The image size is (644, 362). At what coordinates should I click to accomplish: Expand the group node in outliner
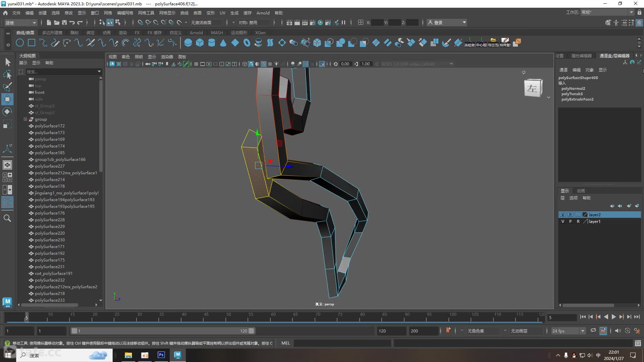(x=25, y=119)
